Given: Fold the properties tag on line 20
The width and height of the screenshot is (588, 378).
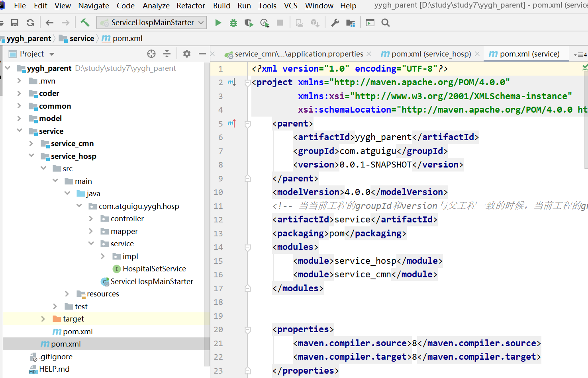Looking at the screenshot, I should tap(247, 329).
